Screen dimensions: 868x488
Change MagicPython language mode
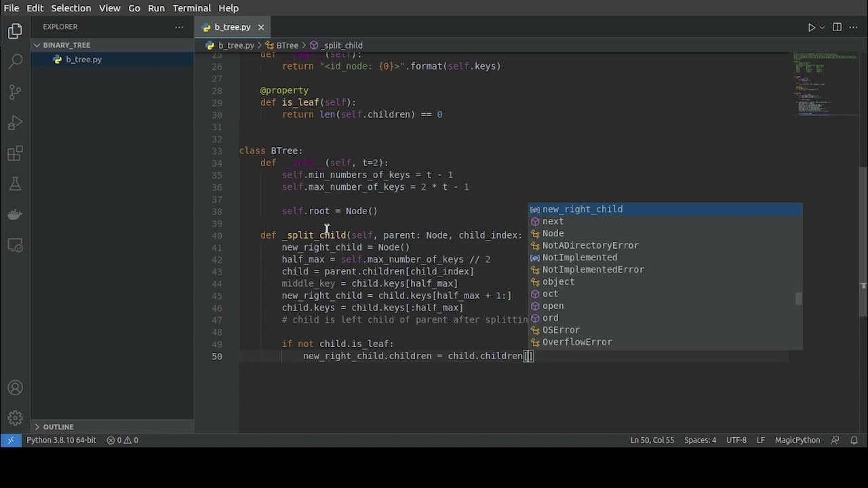tap(797, 440)
